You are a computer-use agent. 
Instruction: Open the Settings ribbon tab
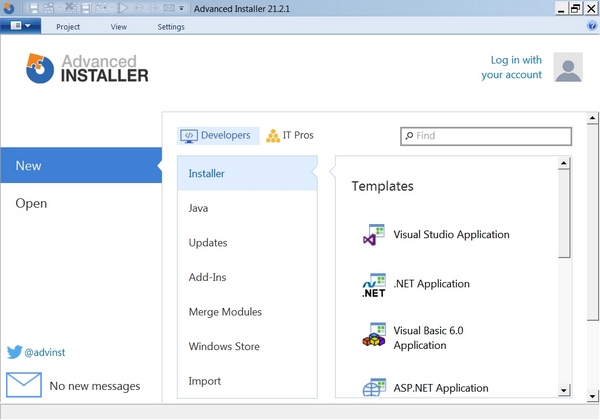point(171,27)
